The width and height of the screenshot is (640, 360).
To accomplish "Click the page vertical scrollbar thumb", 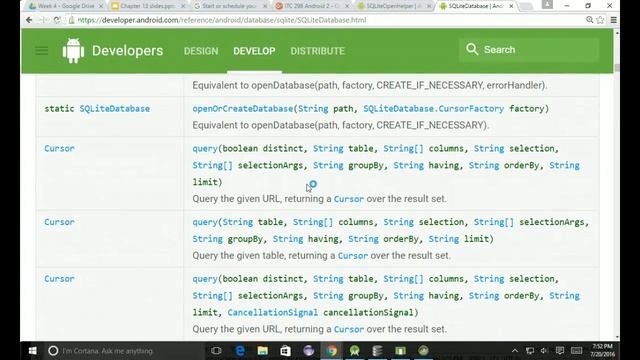I will pyautogui.click(x=617, y=68).
